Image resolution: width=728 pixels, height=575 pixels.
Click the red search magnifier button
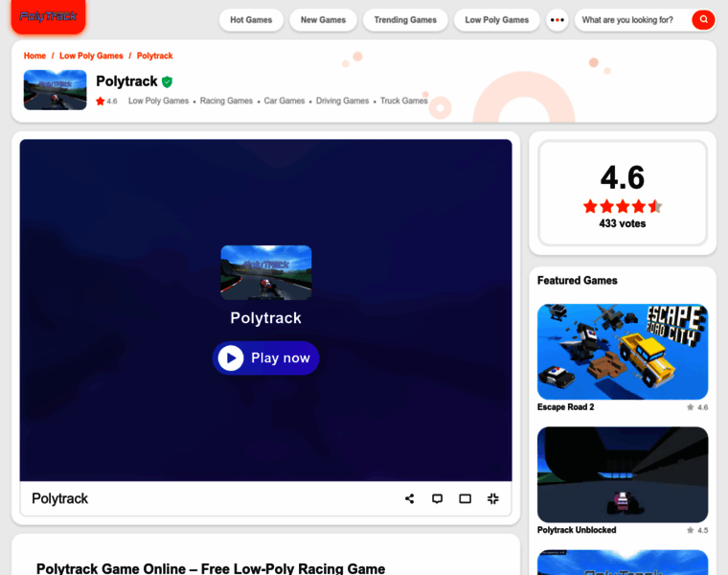(x=703, y=19)
